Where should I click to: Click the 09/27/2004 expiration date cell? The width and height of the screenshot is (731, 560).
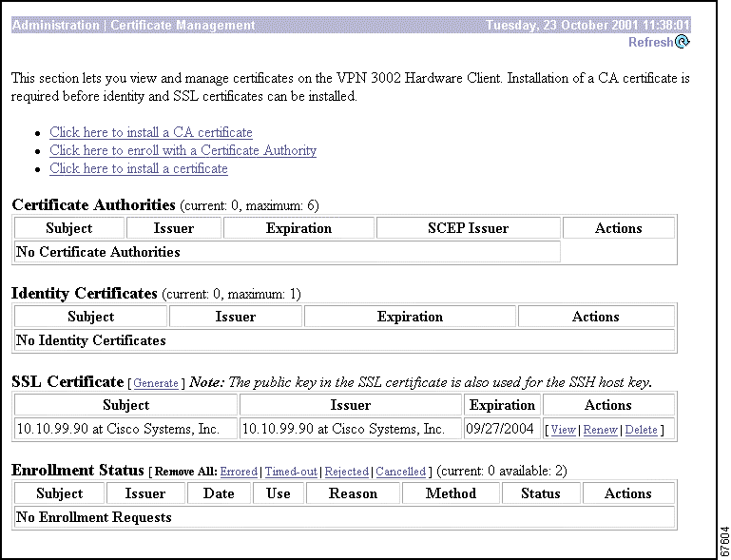[502, 430]
